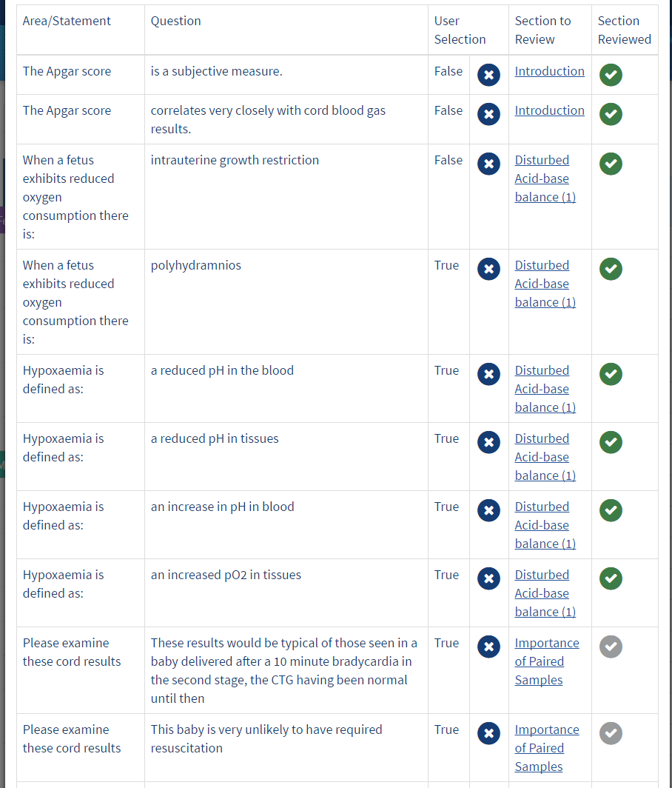The image size is (672, 788).
Task: Click the X icon for 'a reduced pH in tissues'
Action: (488, 442)
